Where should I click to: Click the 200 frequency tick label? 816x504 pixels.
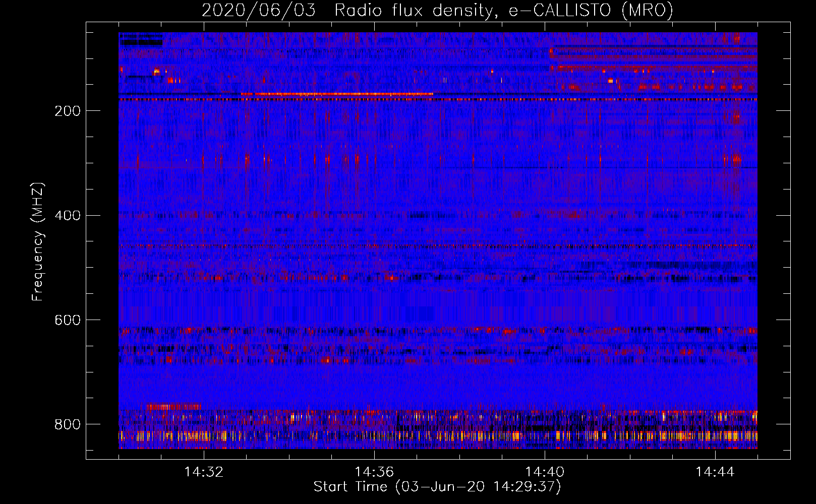tap(68, 111)
